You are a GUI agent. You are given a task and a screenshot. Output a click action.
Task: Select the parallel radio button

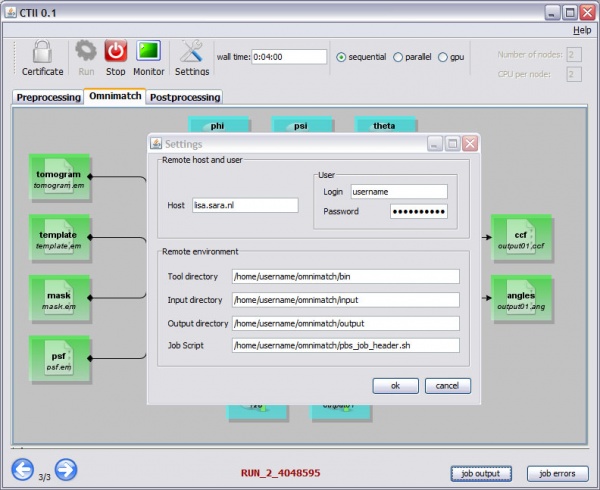pyautogui.click(x=399, y=57)
